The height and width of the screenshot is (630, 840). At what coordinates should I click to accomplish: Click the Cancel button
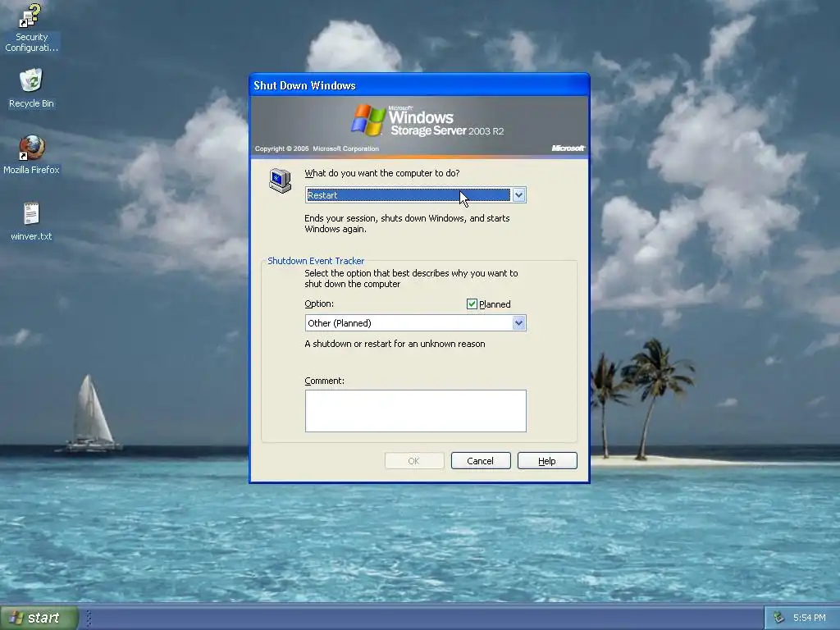pyautogui.click(x=481, y=461)
